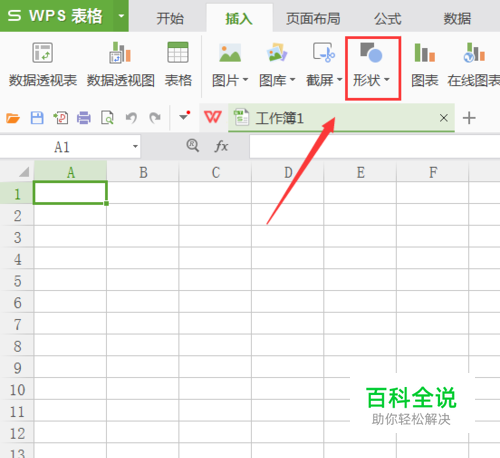
Task: Select row 10 header
Action: (17, 389)
